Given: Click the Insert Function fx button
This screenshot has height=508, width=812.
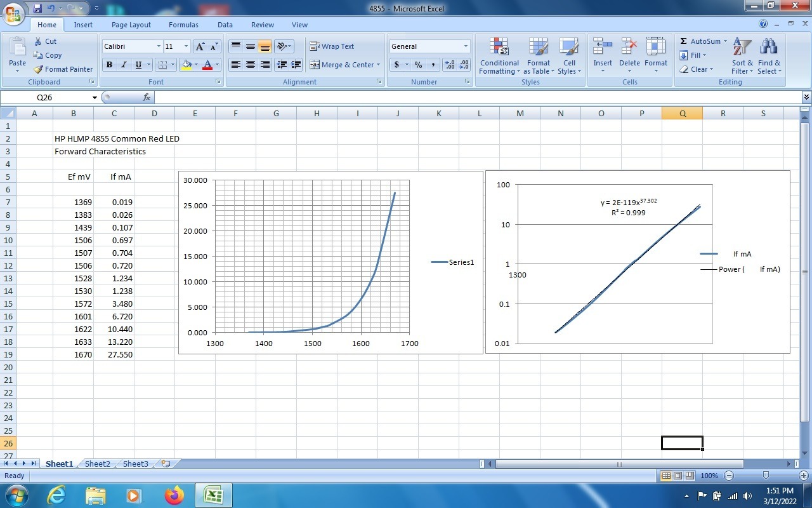Looking at the screenshot, I should point(147,97).
